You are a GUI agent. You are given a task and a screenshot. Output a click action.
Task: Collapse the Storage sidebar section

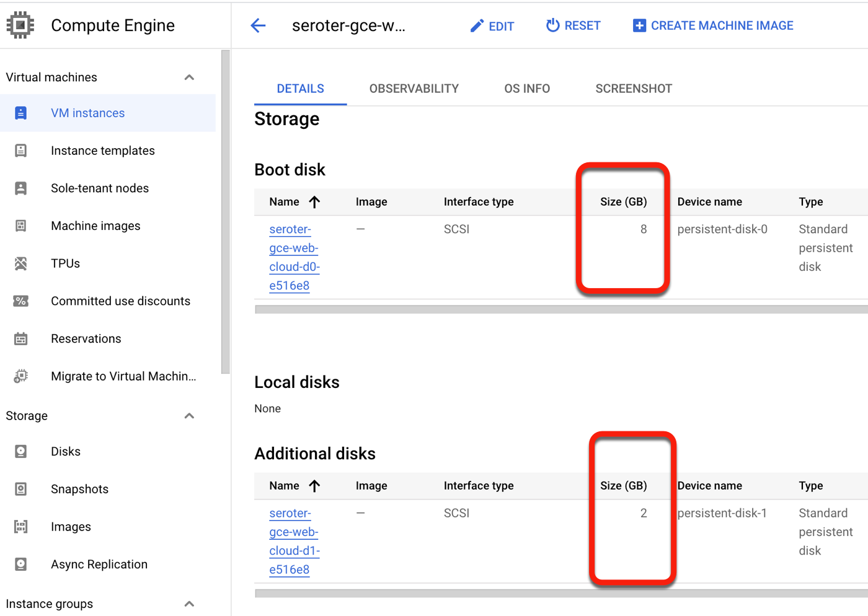click(x=189, y=416)
